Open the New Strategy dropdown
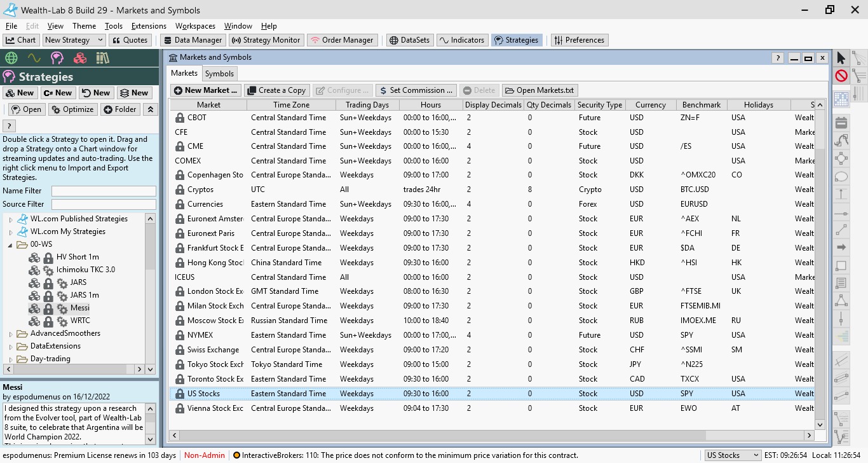Screen dimensions: 868x463 (74, 40)
